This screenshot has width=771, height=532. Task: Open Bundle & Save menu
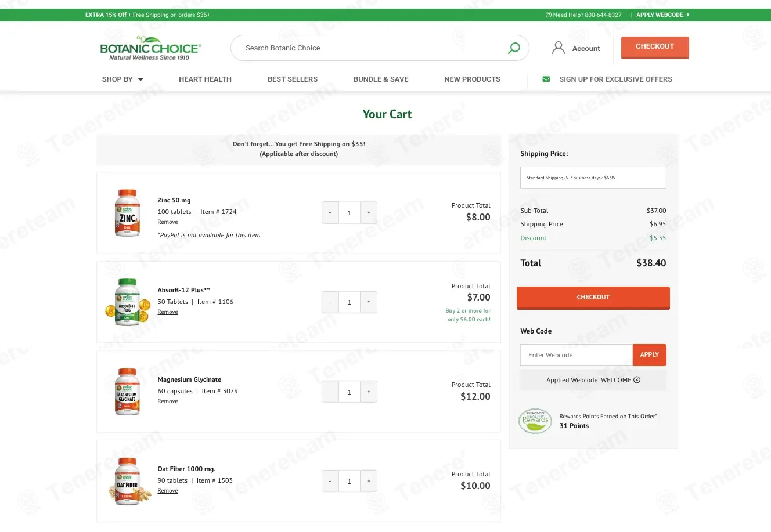pos(381,79)
